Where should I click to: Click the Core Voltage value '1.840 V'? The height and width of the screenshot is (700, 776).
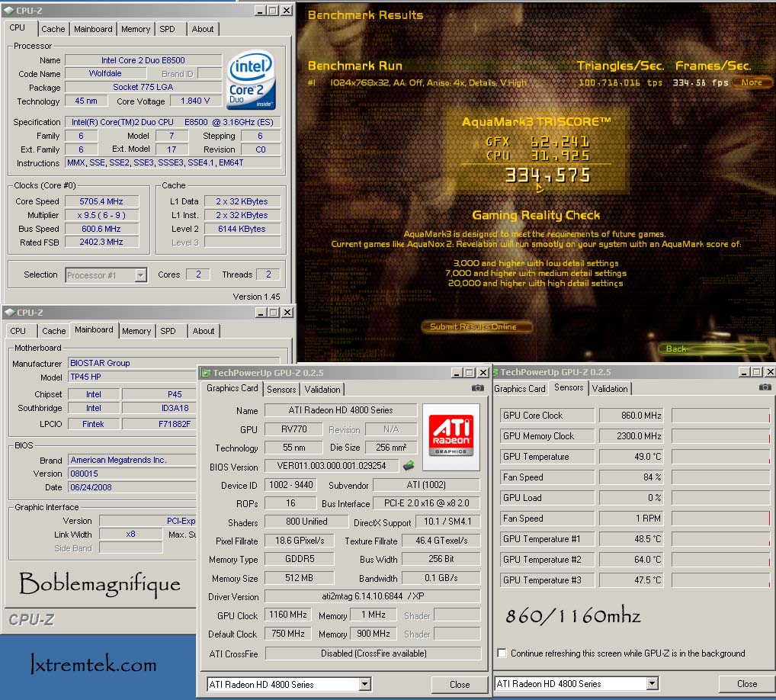(x=195, y=101)
